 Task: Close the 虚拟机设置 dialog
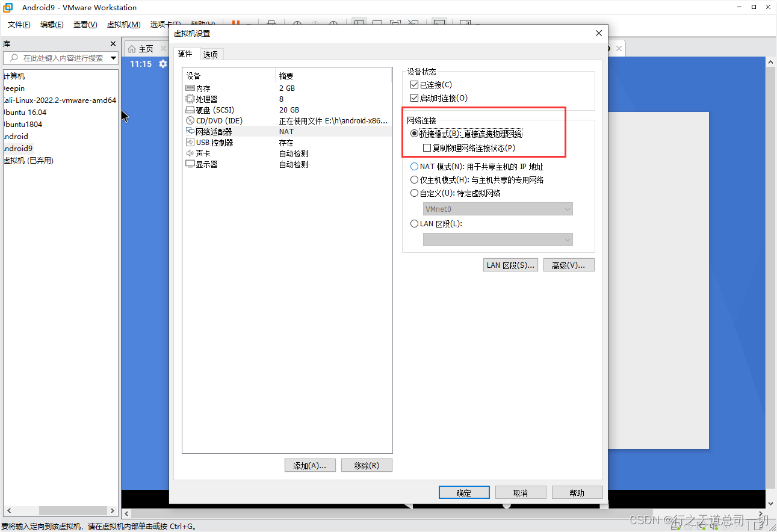[x=598, y=34]
